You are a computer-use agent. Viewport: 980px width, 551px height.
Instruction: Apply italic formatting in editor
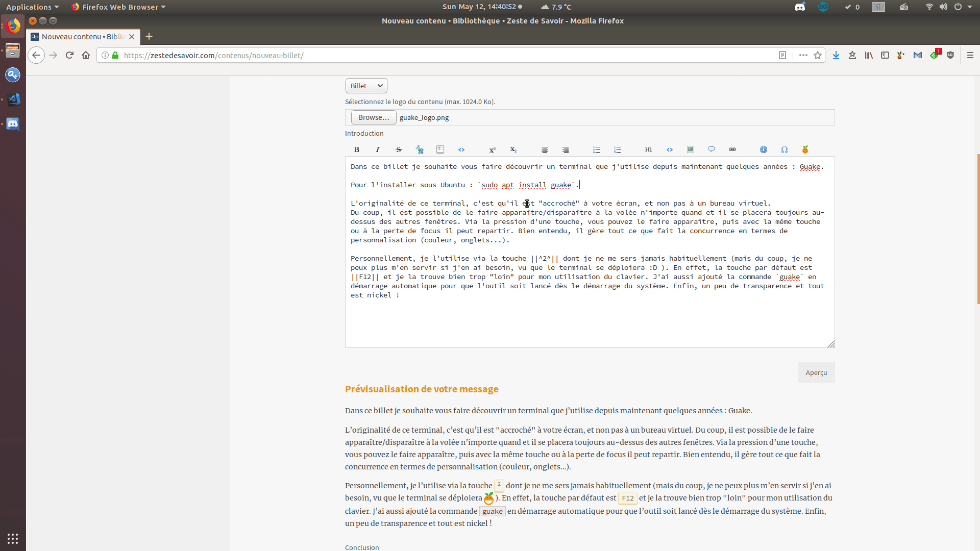(x=378, y=149)
